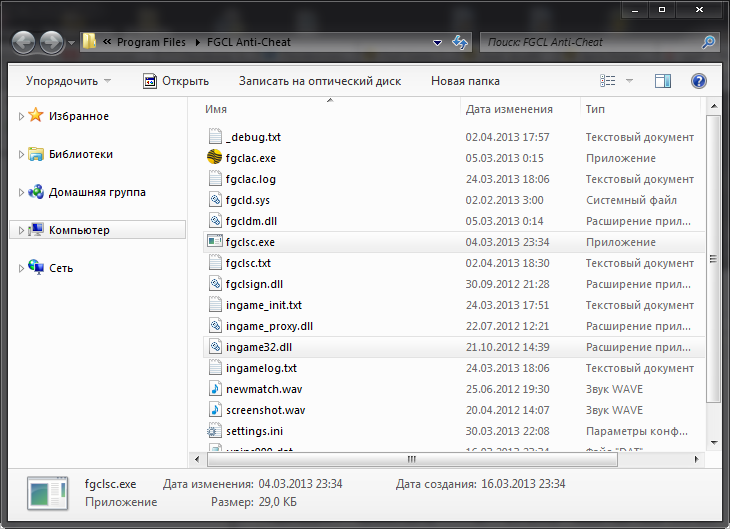Click the fgclac.log file icon
This screenshot has height=529, width=730.
215,178
